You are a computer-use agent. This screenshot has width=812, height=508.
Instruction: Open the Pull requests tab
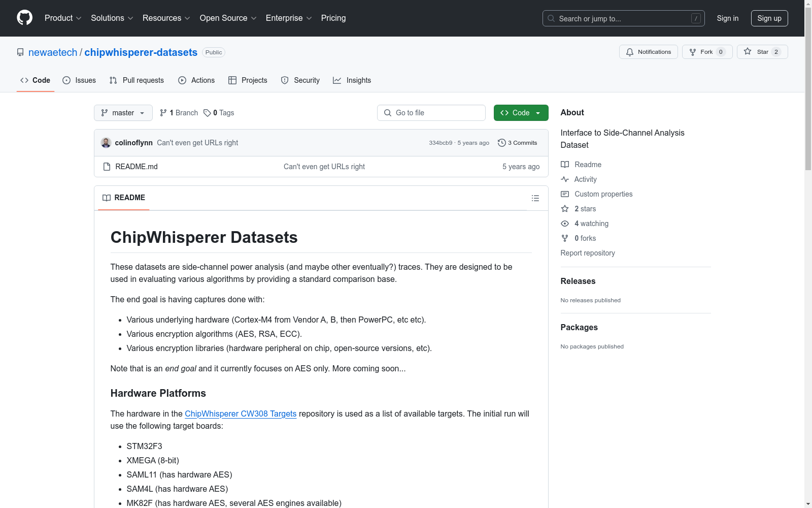(137, 80)
